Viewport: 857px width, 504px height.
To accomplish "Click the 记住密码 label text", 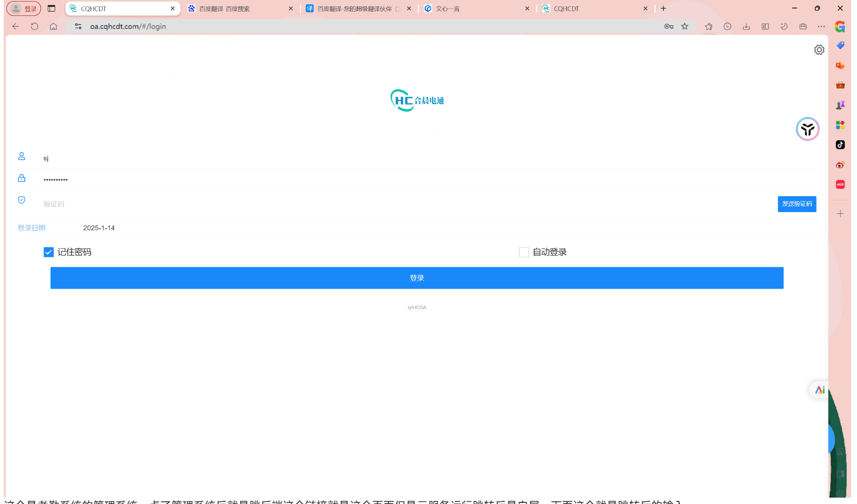I will pos(74,252).
